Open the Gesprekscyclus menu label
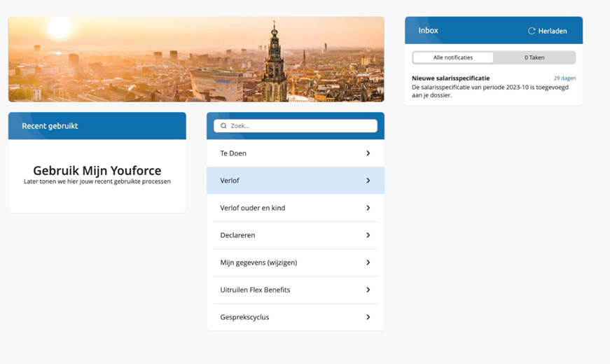Screen dimensions: 610x364 point(244,317)
